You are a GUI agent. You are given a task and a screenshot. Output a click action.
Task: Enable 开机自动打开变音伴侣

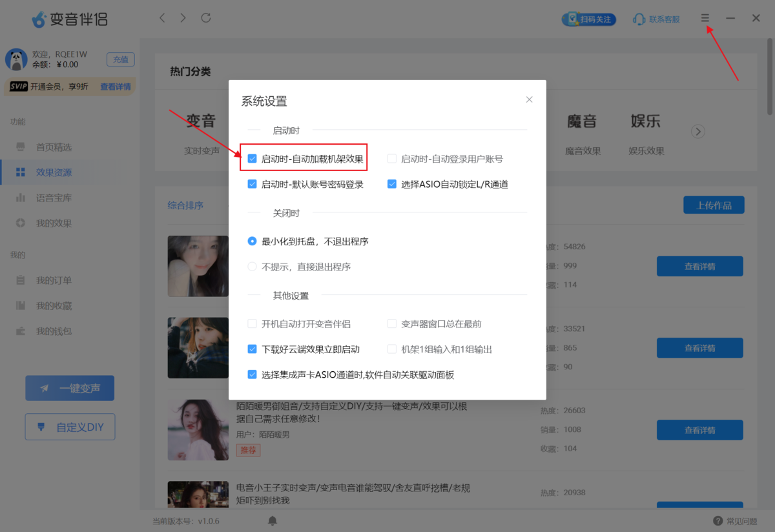(253, 323)
